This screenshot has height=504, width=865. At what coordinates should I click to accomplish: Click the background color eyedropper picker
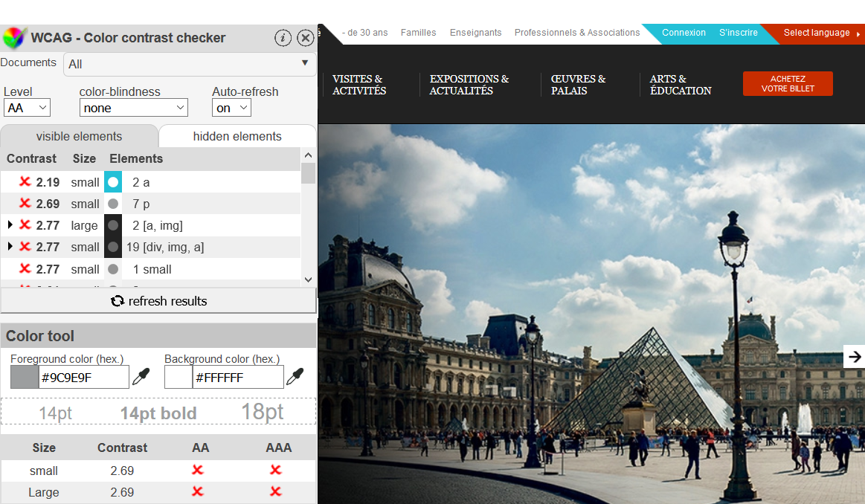click(x=295, y=377)
